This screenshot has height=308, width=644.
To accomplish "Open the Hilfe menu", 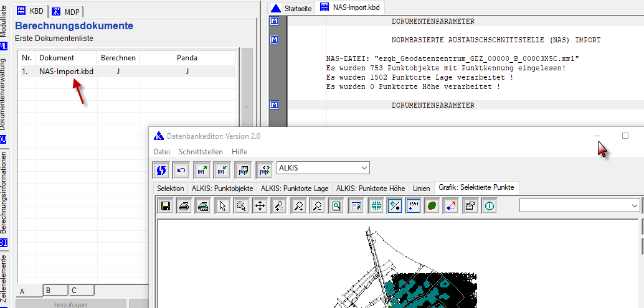I will 239,152.
